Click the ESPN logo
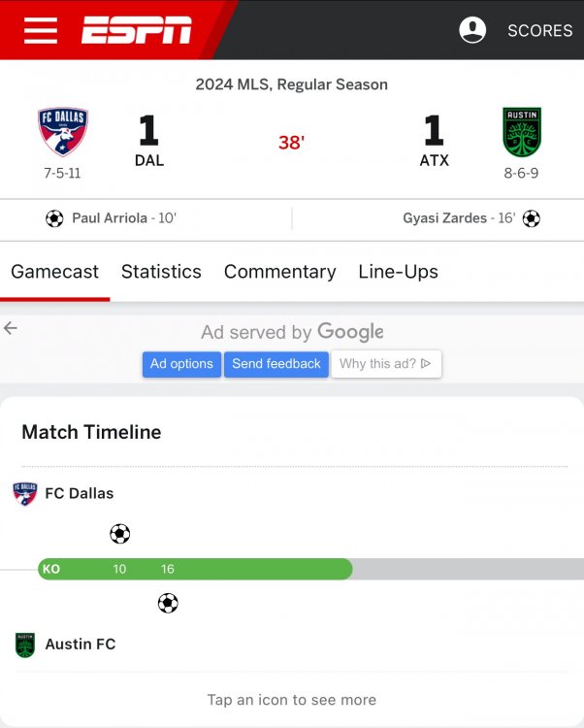 [136, 30]
